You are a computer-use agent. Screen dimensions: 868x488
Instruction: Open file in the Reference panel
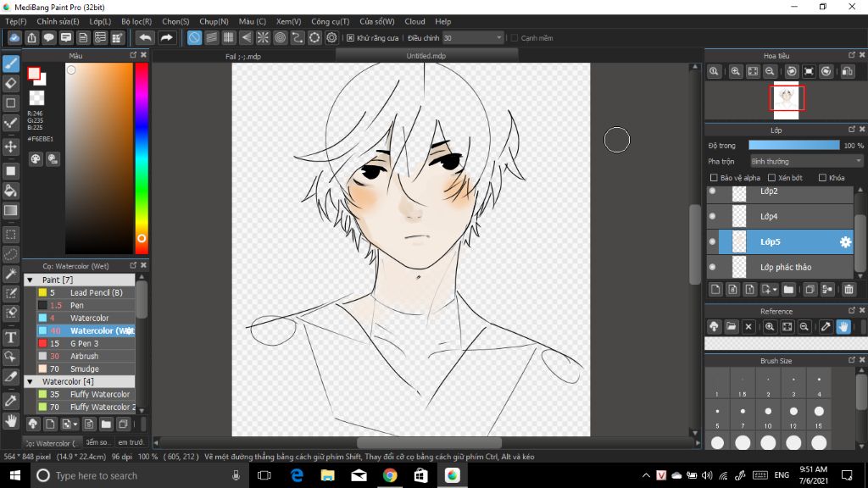[x=732, y=327]
